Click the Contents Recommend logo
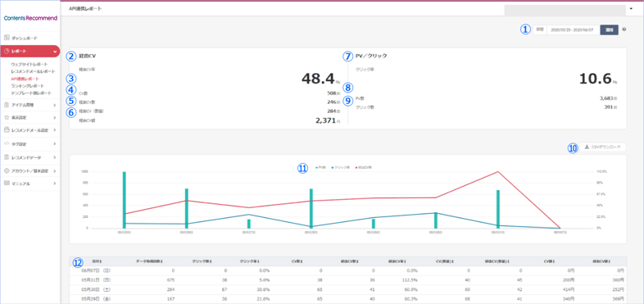 coord(30,19)
